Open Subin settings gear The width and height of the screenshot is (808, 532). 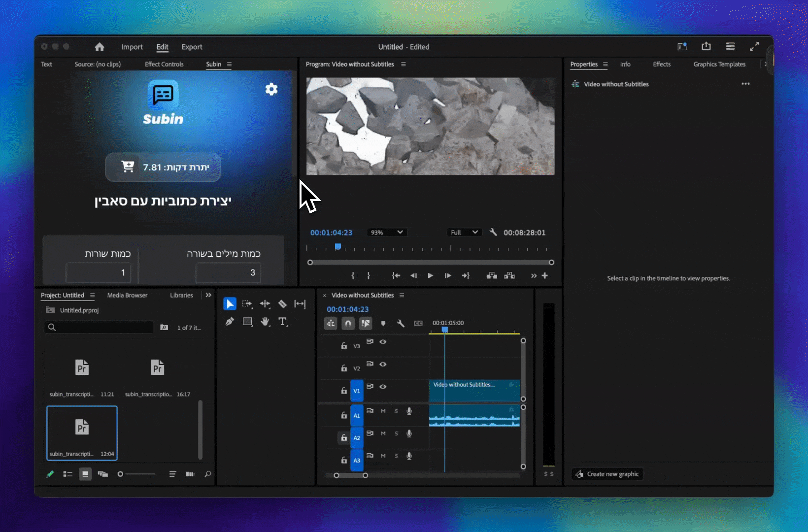(x=271, y=89)
